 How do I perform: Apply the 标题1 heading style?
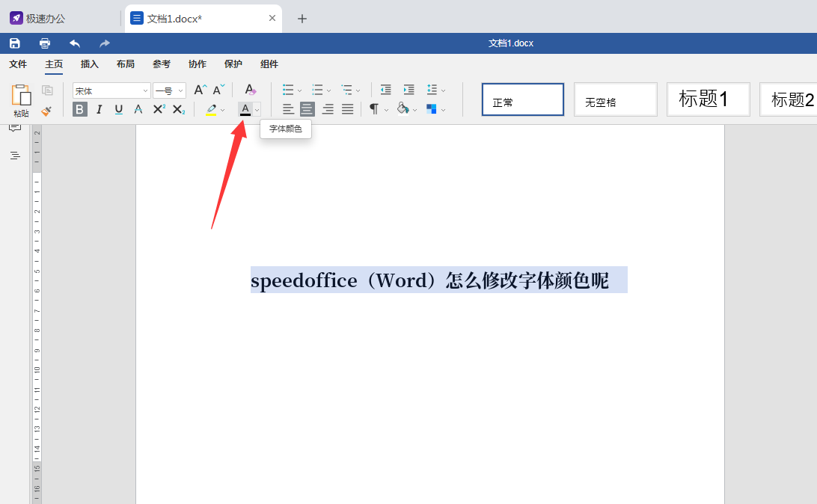pos(708,99)
